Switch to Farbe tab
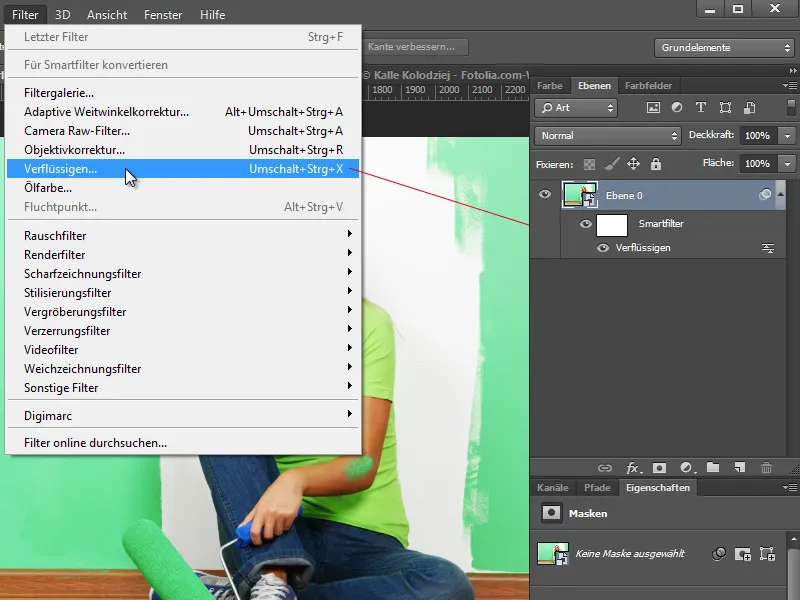800x600 pixels. tap(549, 86)
